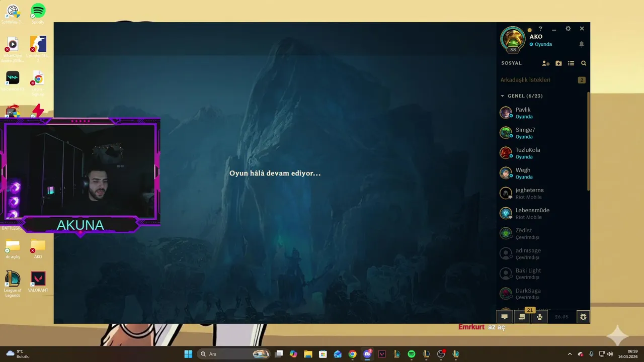This screenshot has height=362, width=644.
Task: Click the Voicemod V3 desktop shortcut
Action: (x=13, y=81)
